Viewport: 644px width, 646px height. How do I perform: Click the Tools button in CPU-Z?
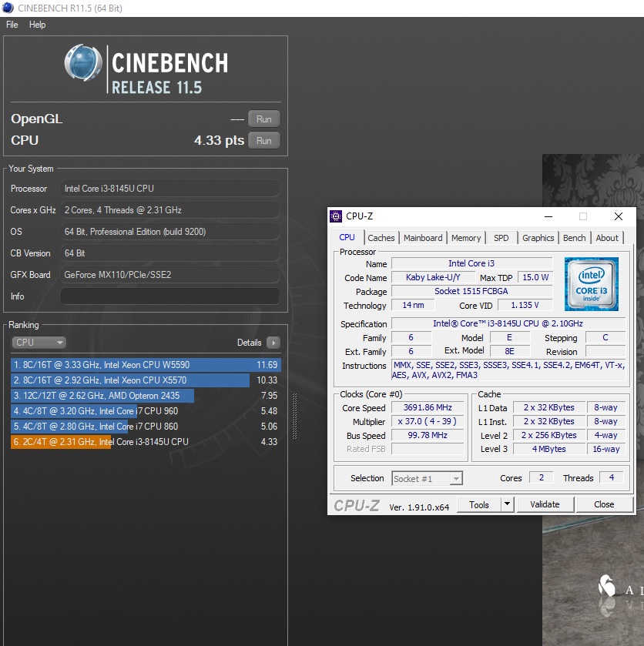coord(479,504)
